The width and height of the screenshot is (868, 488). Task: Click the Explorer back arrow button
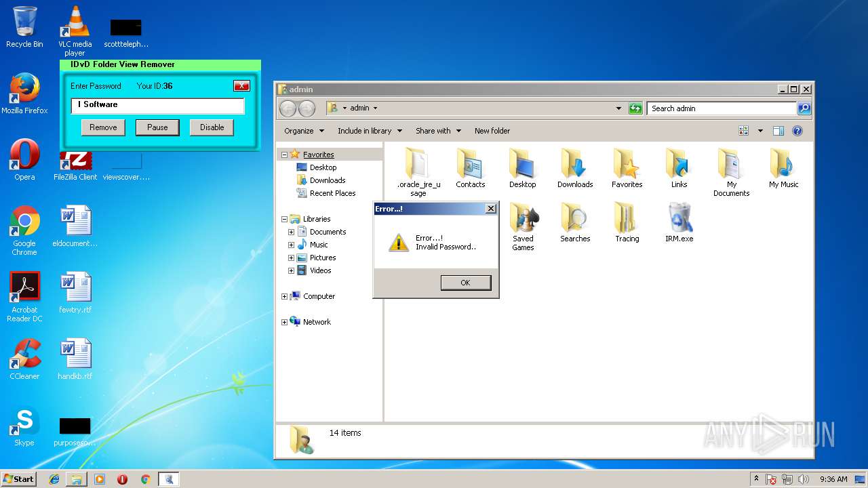click(x=288, y=108)
